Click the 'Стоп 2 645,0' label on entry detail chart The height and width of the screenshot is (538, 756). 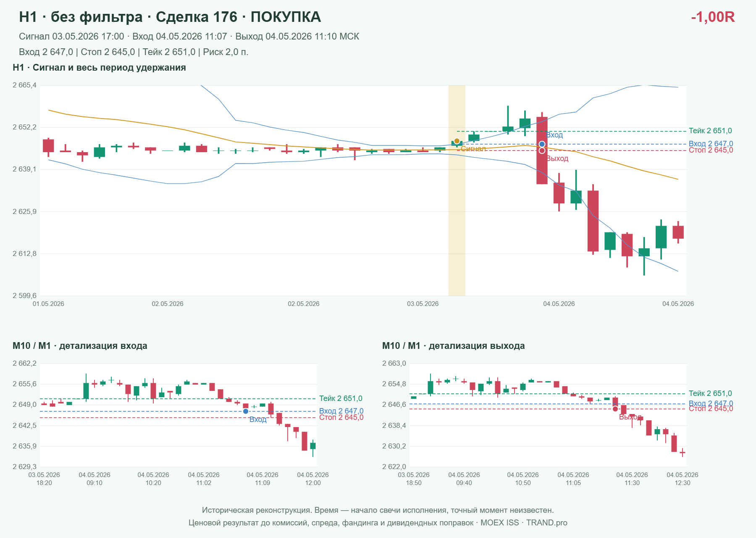[x=341, y=417]
